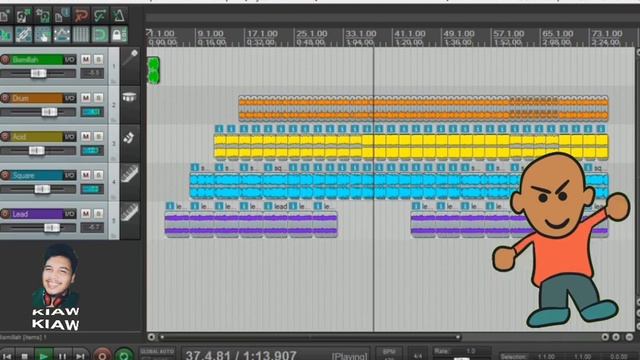Screen dimensions: 640x360
Task: Click the Open Project toolbar icon
Action: 23,16
